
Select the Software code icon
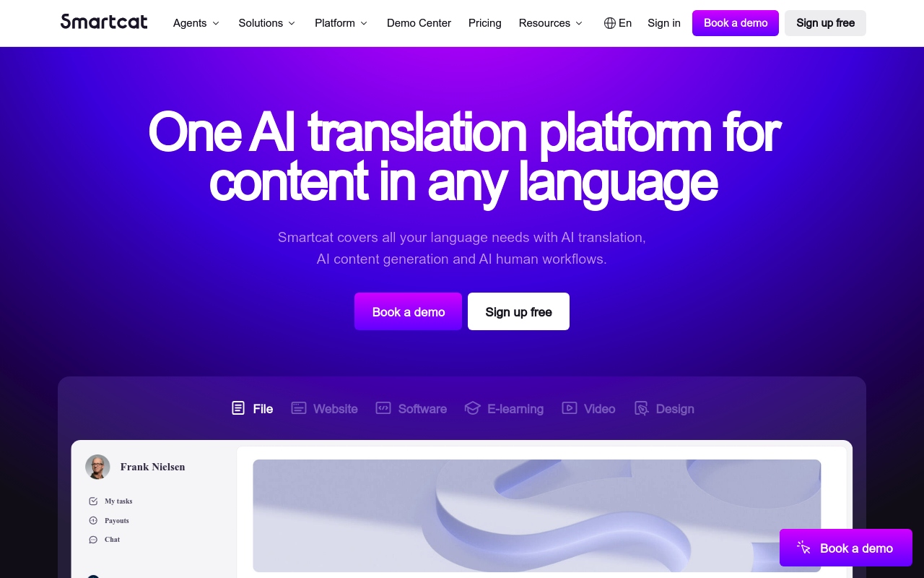tap(383, 408)
